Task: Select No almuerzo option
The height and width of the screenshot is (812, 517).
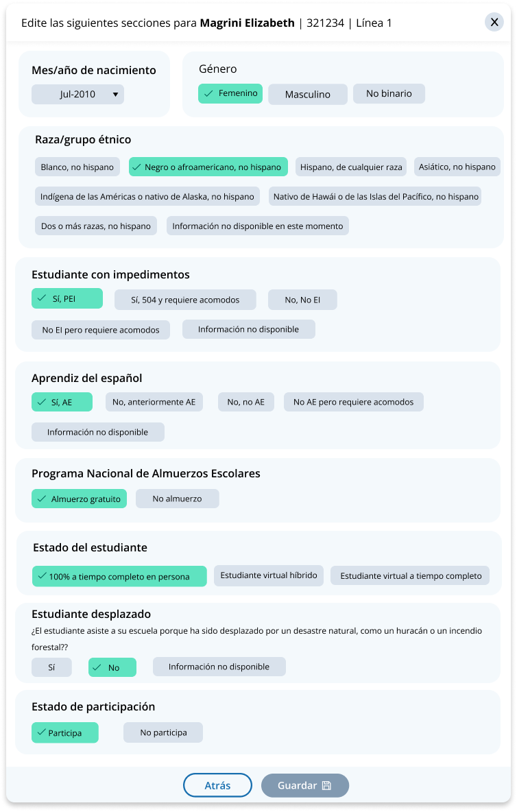Action: pyautogui.click(x=177, y=499)
